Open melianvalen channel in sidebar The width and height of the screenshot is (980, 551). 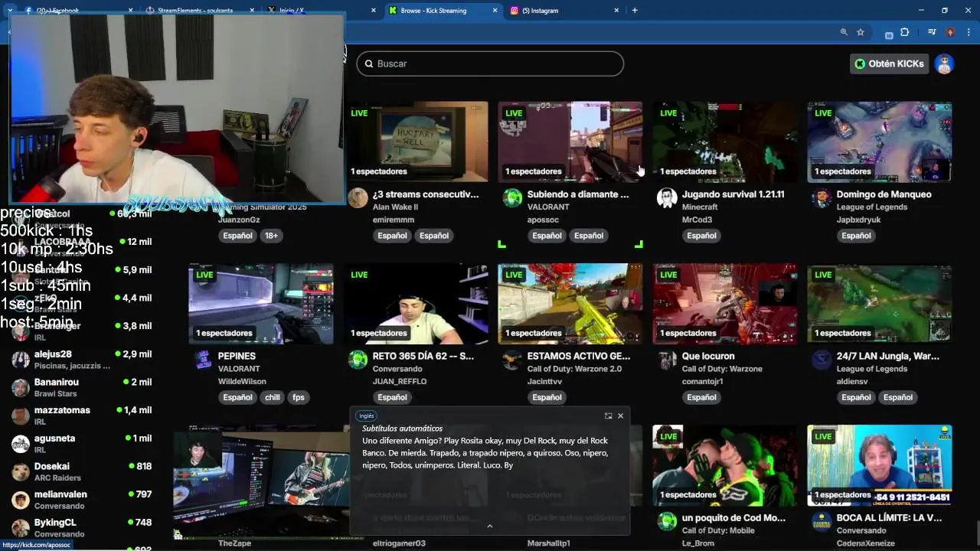[81, 500]
